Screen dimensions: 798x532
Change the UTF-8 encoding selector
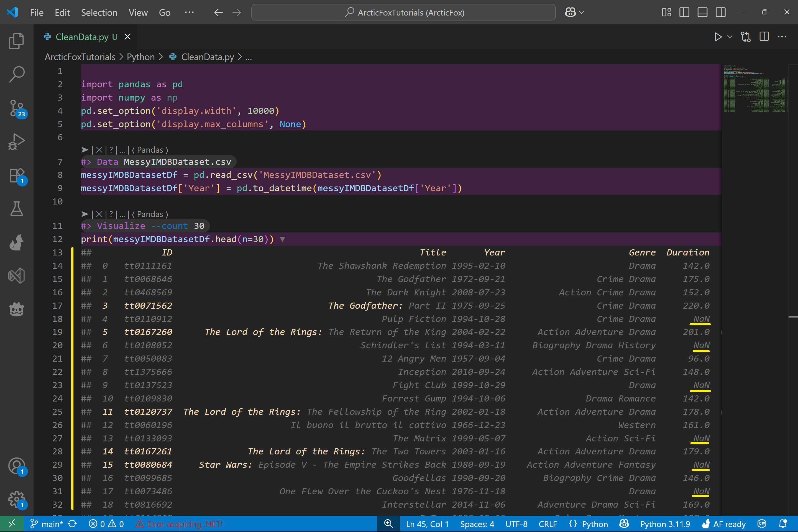click(516, 524)
